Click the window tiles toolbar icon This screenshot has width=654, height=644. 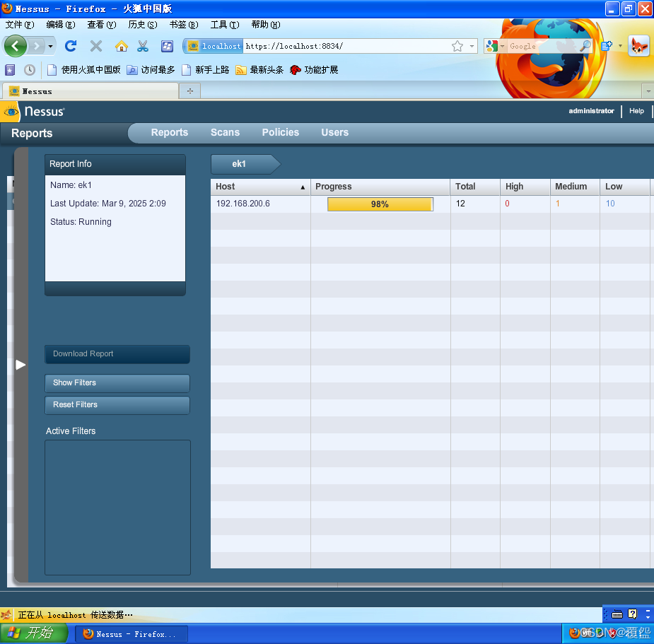tap(168, 46)
